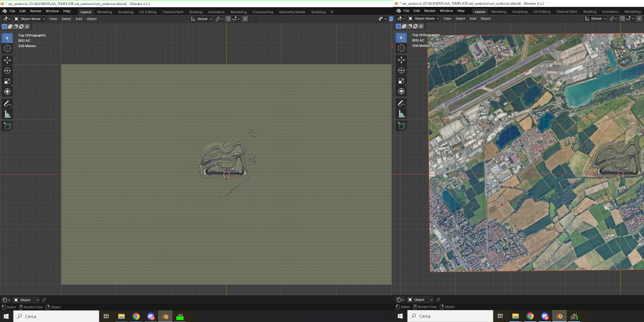Toggle proportional editing in left window
This screenshot has height=322, width=644.
[245, 19]
